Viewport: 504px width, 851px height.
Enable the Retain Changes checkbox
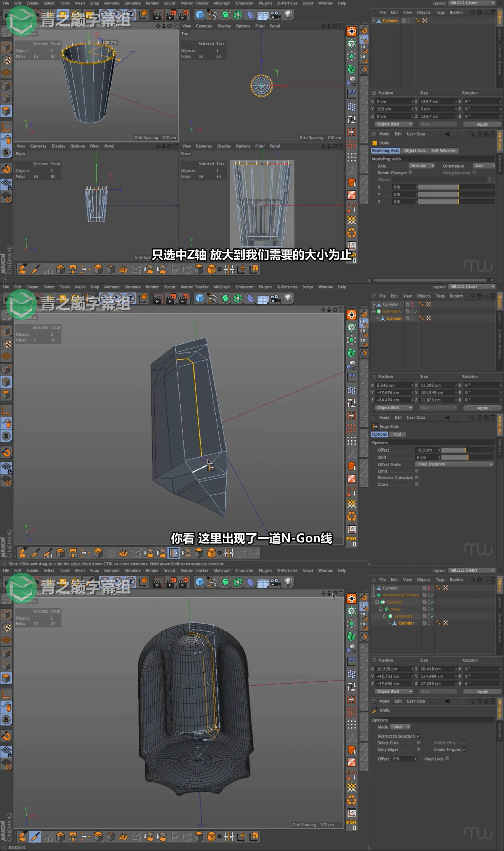click(411, 173)
